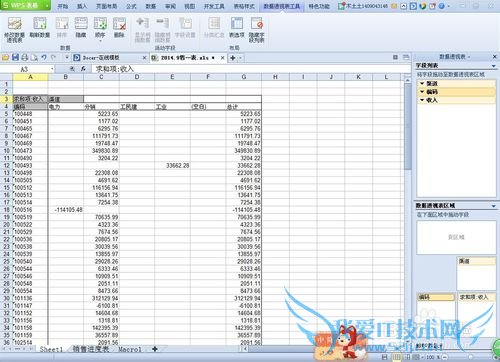Click cell value -114105.48 under 电力

(x=66, y=210)
